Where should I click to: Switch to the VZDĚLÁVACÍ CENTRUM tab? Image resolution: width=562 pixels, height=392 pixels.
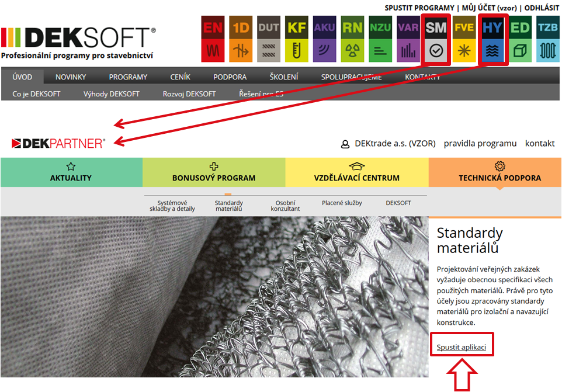pyautogui.click(x=357, y=172)
